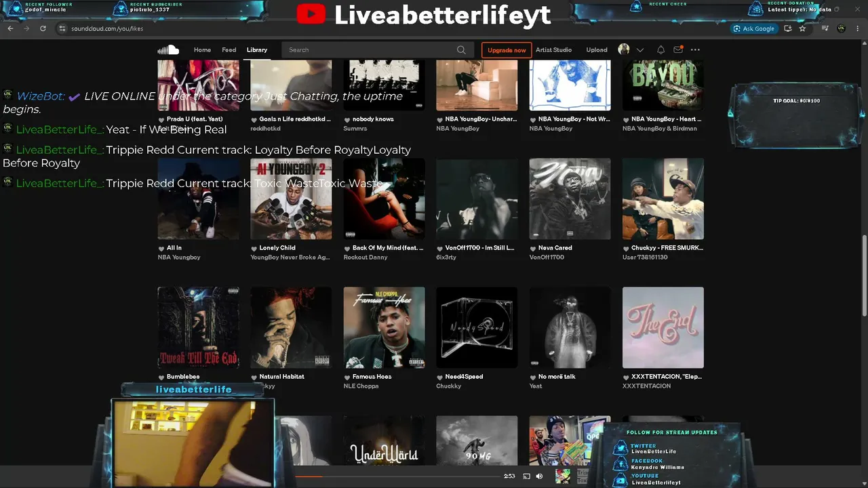Unlike the track Need4Speed
The height and width of the screenshot is (488, 868).
[x=440, y=377]
